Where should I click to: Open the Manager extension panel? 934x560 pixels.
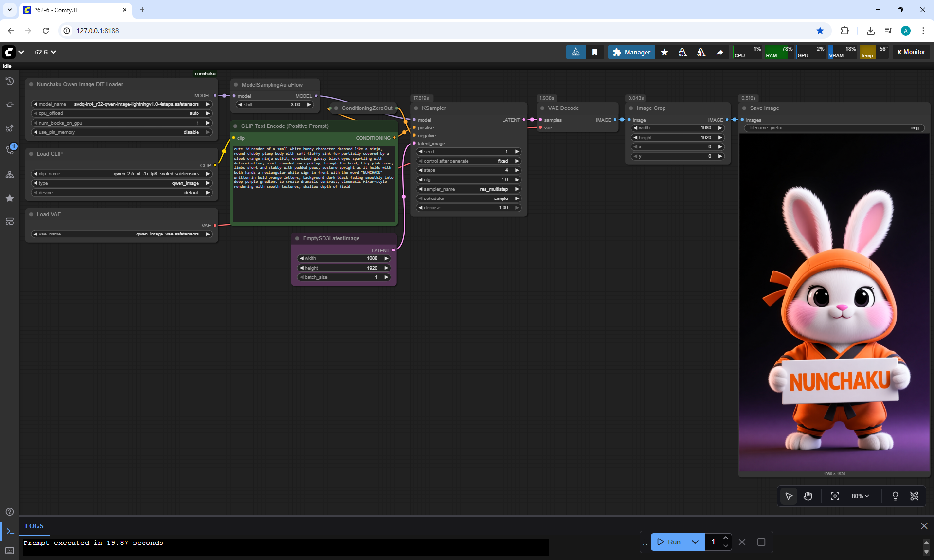click(x=631, y=52)
